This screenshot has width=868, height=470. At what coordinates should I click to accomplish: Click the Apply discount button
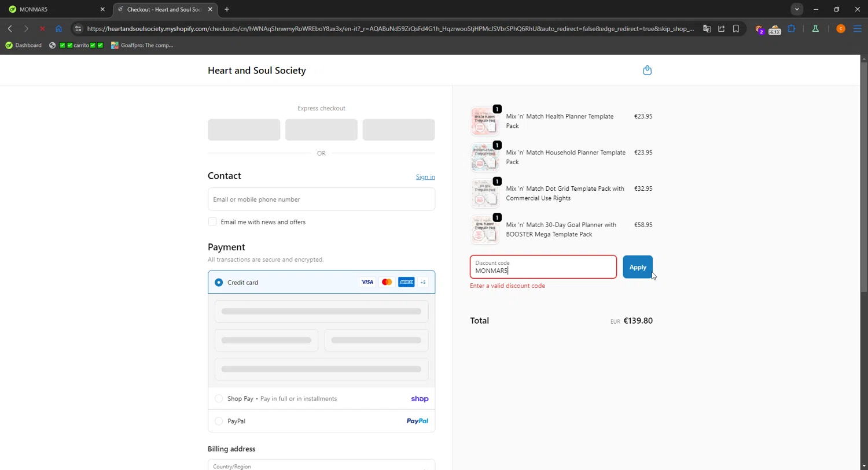tap(638, 267)
